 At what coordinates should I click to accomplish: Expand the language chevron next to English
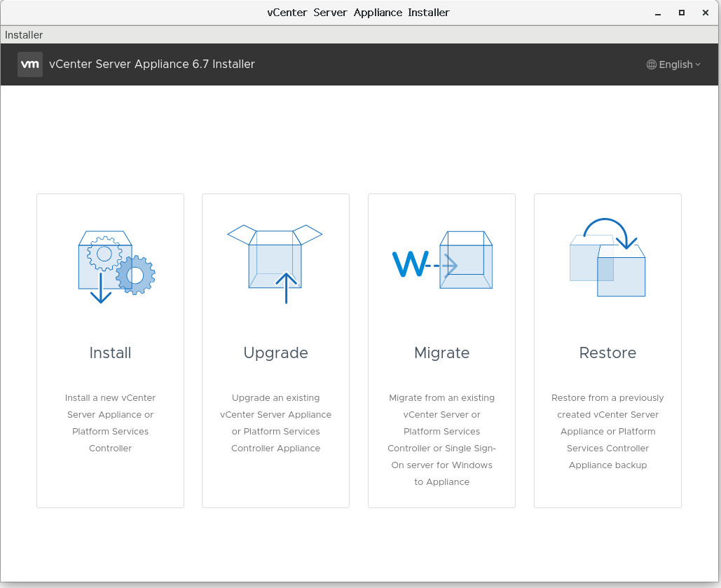coord(698,64)
